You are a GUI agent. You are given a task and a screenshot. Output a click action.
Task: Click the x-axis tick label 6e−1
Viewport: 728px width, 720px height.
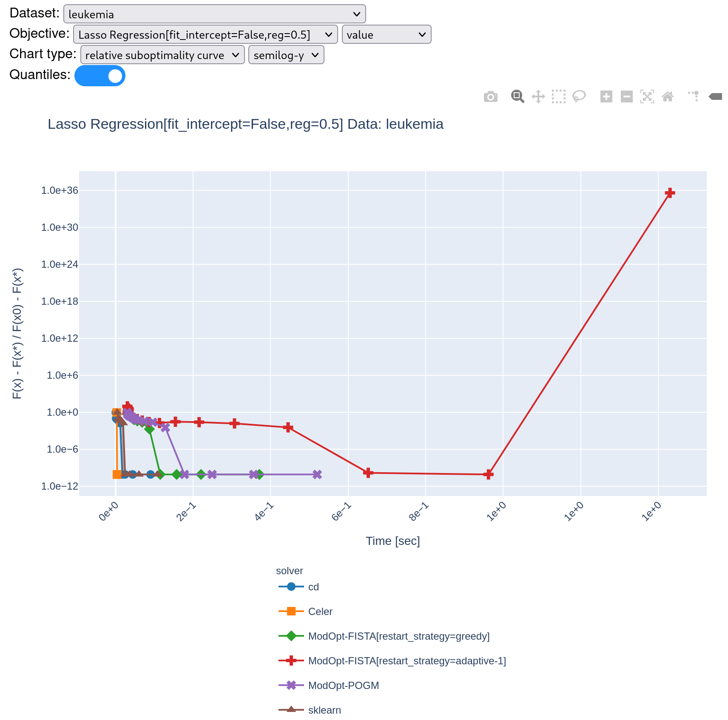342,511
